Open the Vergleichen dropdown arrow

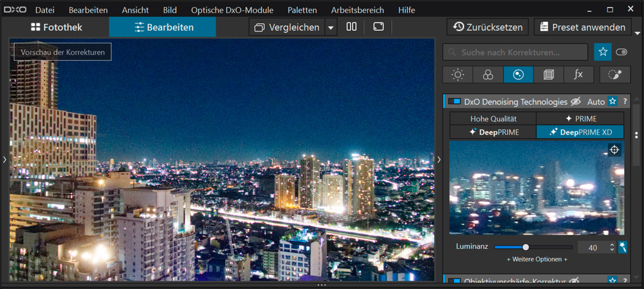(331, 28)
